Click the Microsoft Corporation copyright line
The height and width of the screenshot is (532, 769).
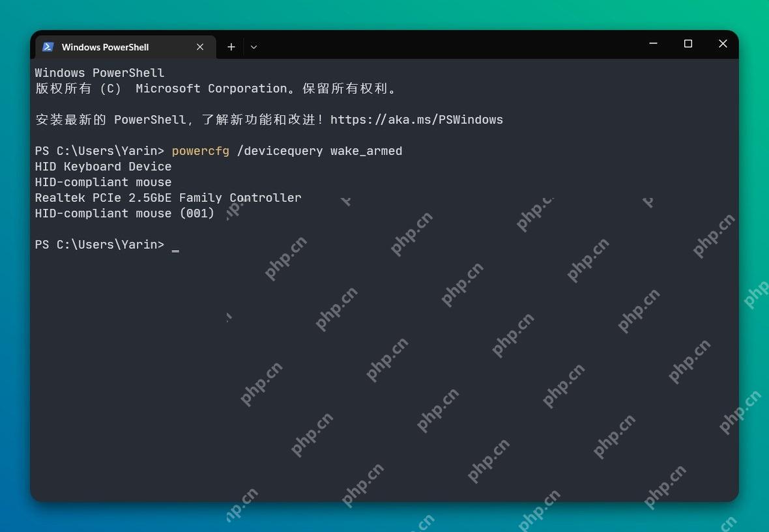(215, 89)
